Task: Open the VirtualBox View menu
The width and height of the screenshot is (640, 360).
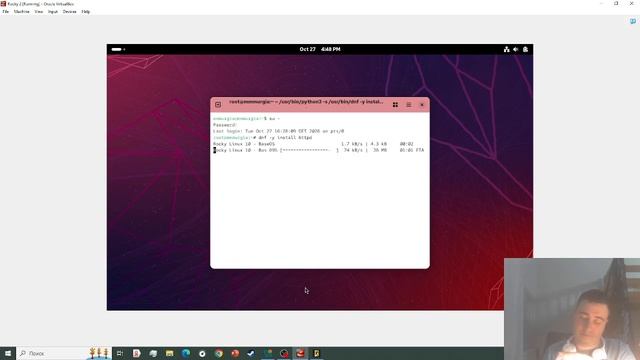Action: point(39,12)
